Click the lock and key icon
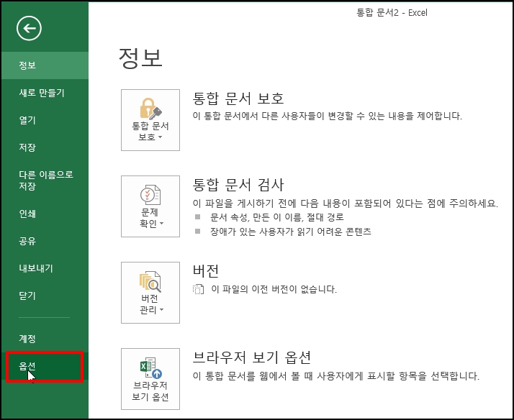The height and width of the screenshot is (420, 514). tap(150, 109)
